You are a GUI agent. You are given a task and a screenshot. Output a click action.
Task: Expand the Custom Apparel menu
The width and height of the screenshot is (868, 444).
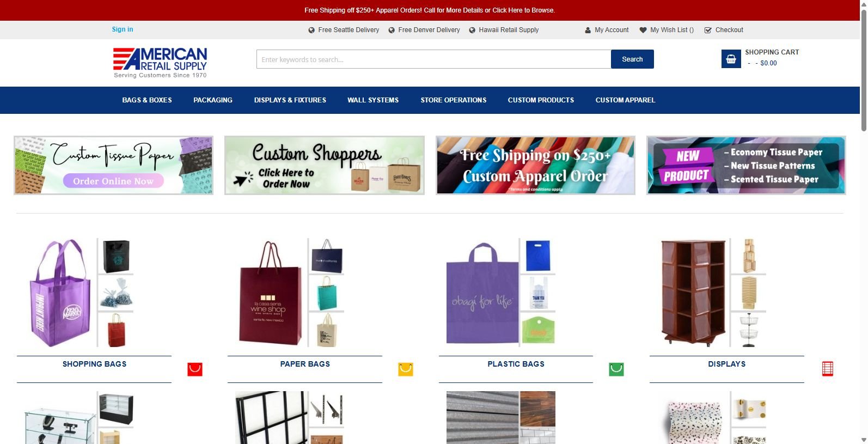(625, 100)
